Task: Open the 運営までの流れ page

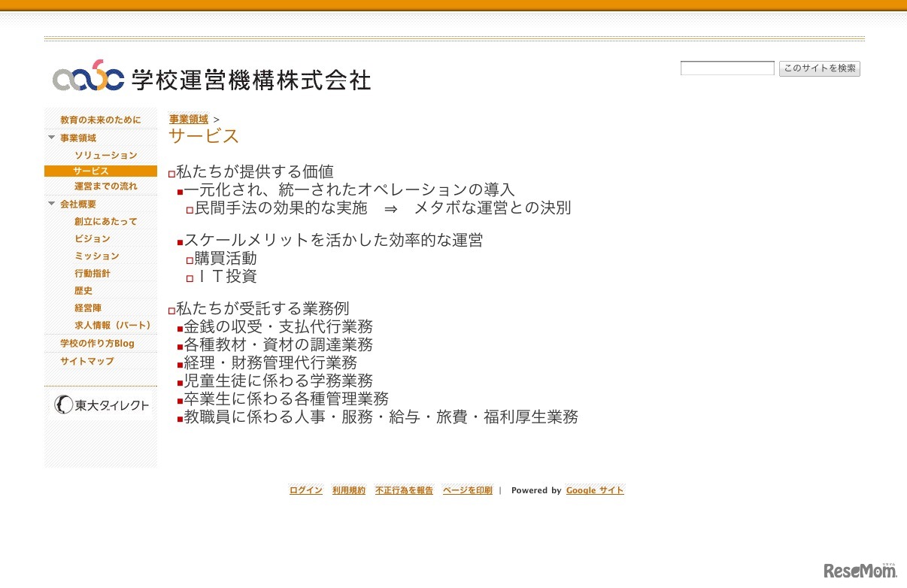Action: click(106, 186)
